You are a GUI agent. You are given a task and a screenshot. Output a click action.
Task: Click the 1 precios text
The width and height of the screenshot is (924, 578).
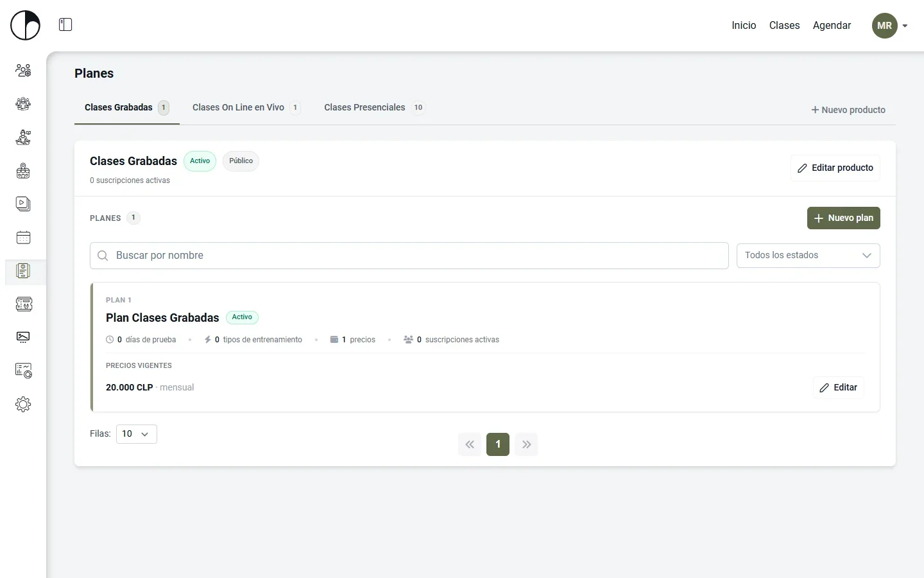[359, 340]
